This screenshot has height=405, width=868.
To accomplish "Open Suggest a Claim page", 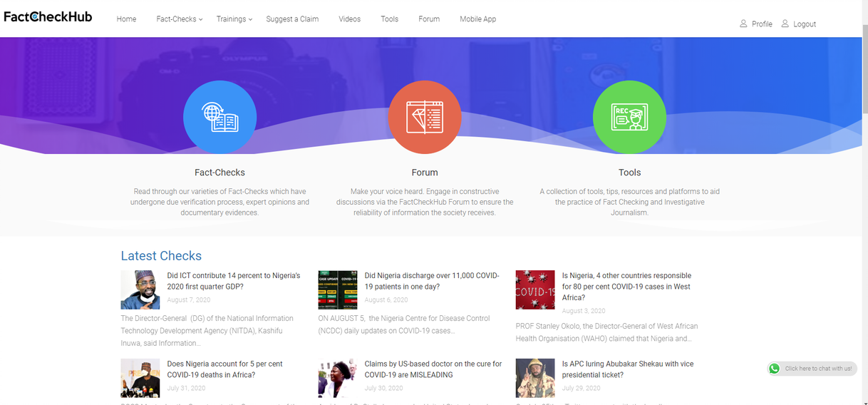I will click(x=292, y=19).
